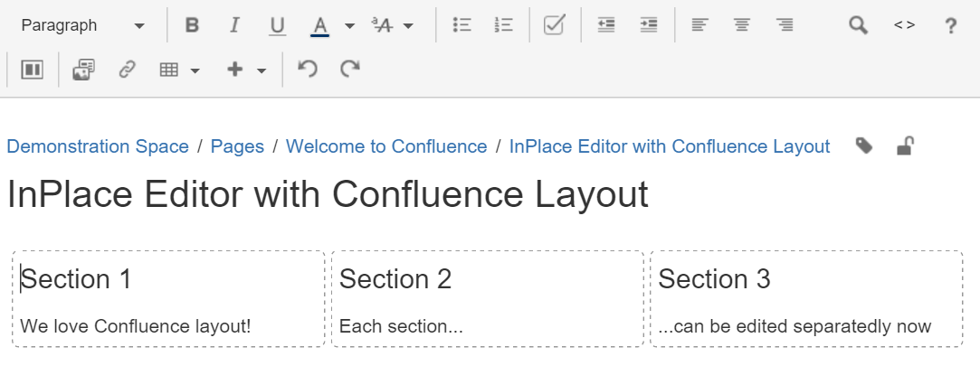
Task: Go to Welcome to Confluence page
Action: pos(386,146)
